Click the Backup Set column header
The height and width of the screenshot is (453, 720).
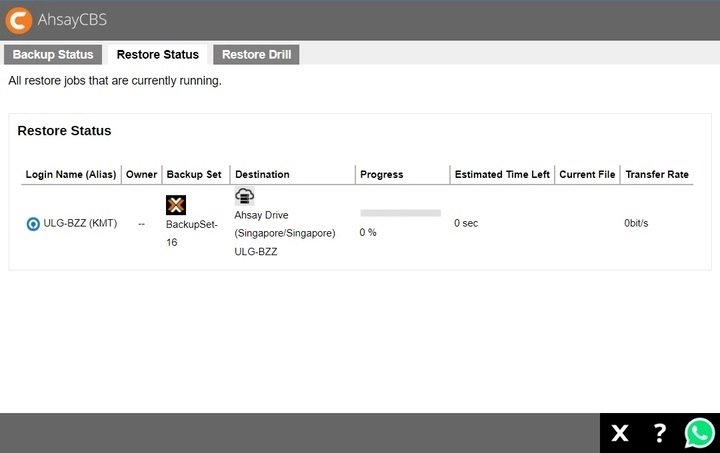[194, 174]
